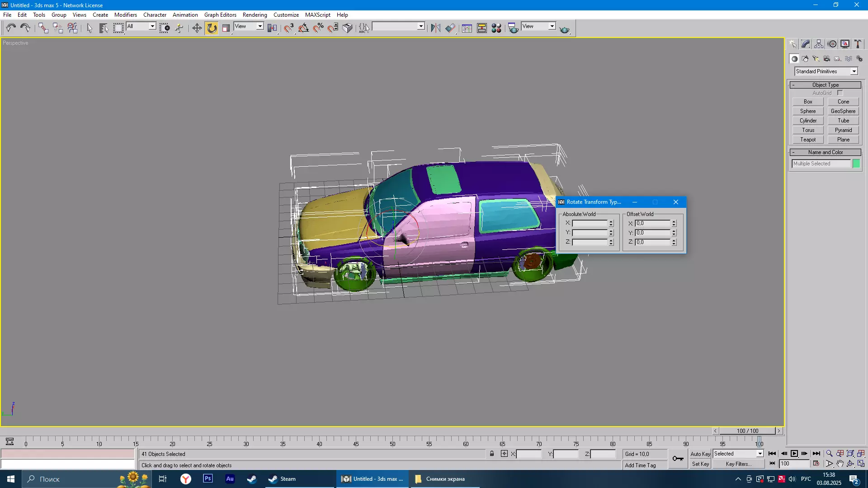Image resolution: width=868 pixels, height=488 pixels.
Task: Open the Utilities hammer panel
Action: click(x=858, y=44)
